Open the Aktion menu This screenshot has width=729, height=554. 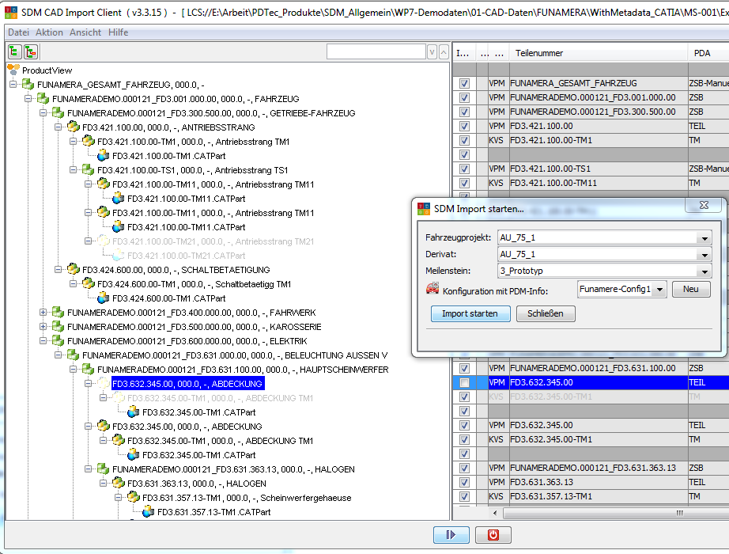(49, 33)
